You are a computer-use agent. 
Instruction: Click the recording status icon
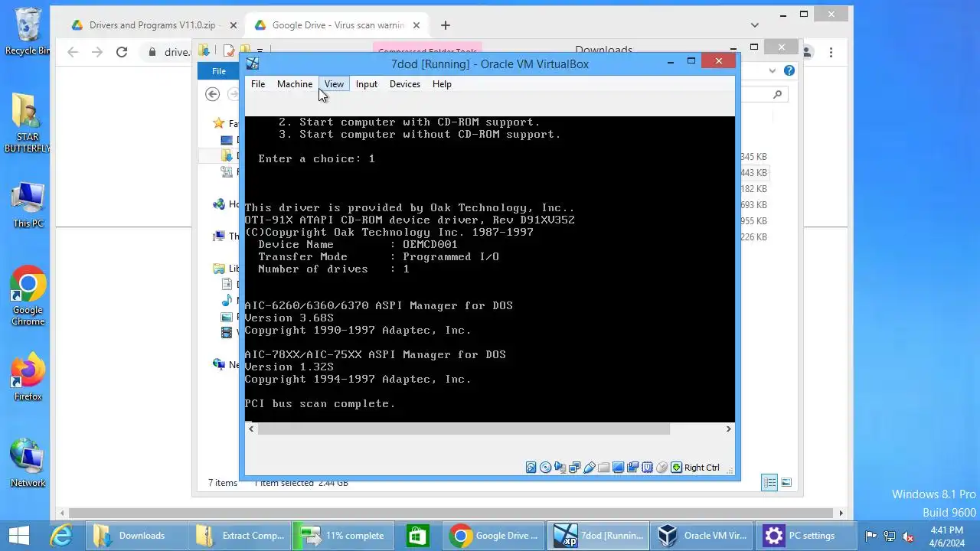click(632, 468)
